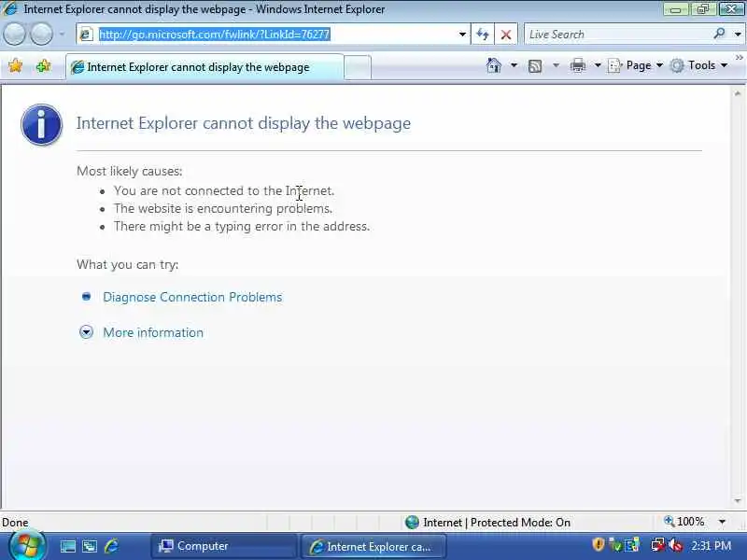Image resolution: width=747 pixels, height=560 pixels.
Task: Click 'You are not connected to the Internet' text
Action: (x=224, y=190)
